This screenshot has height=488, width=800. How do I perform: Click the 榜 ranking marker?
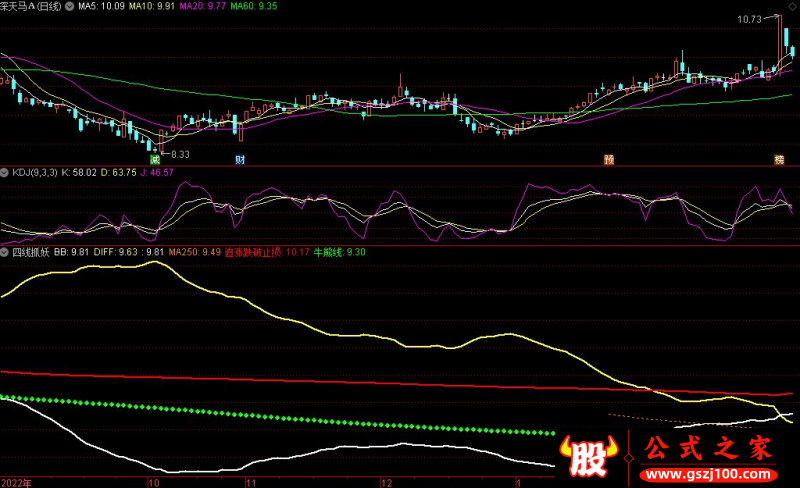pos(778,159)
